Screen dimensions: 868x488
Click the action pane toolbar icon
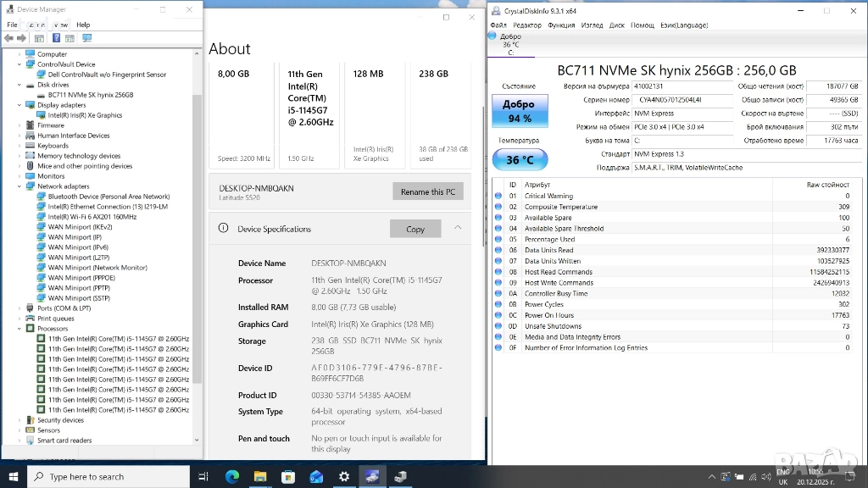coord(70,38)
